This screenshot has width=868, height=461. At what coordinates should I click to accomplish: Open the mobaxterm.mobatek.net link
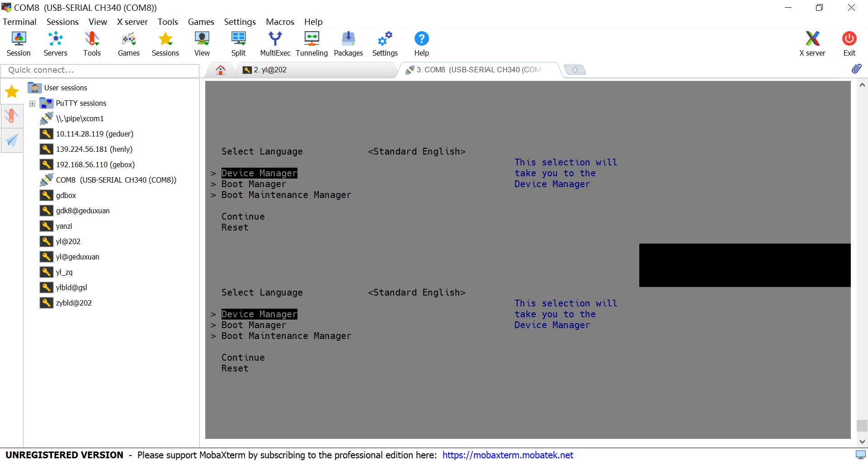click(508, 455)
